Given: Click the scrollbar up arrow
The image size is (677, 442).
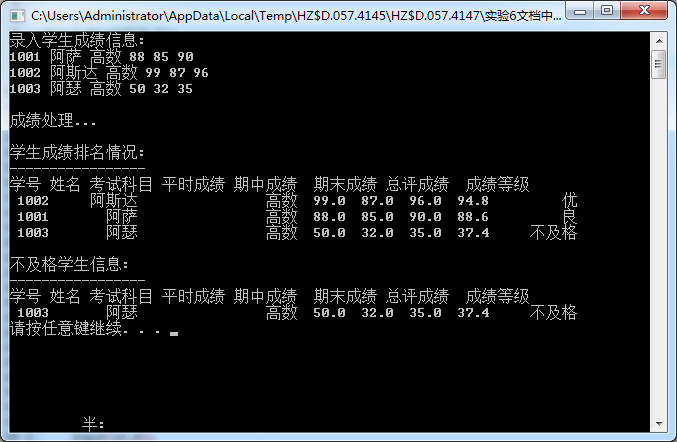Looking at the screenshot, I should coord(659,41).
